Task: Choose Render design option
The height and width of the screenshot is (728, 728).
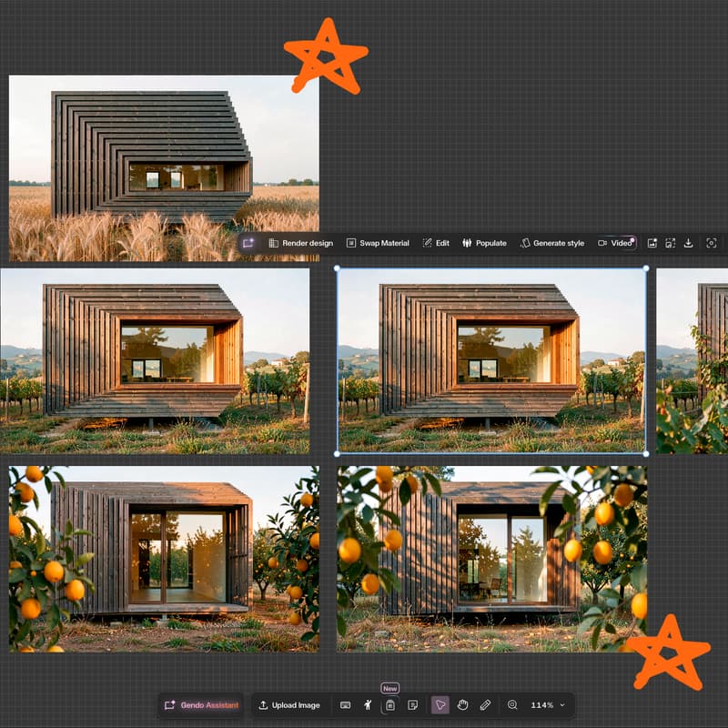Action: [301, 243]
